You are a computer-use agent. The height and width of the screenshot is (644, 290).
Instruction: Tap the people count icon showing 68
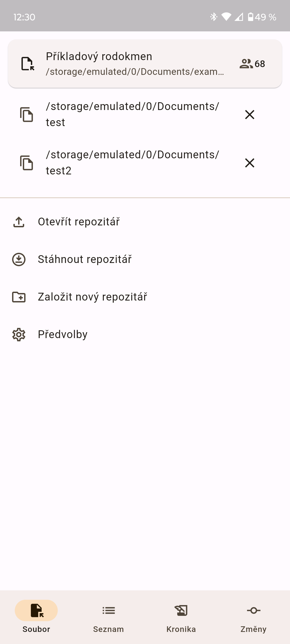(x=246, y=64)
